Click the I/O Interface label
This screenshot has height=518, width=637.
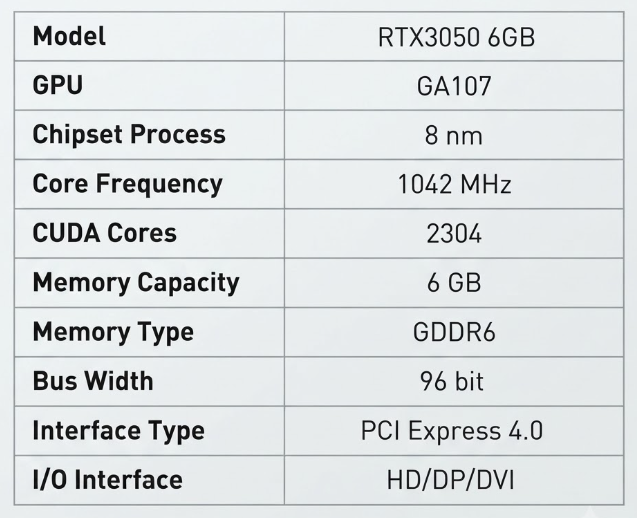coord(108,480)
